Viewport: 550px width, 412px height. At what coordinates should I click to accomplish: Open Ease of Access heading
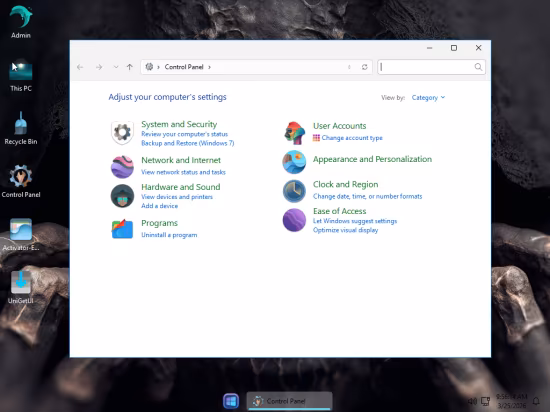tap(339, 211)
